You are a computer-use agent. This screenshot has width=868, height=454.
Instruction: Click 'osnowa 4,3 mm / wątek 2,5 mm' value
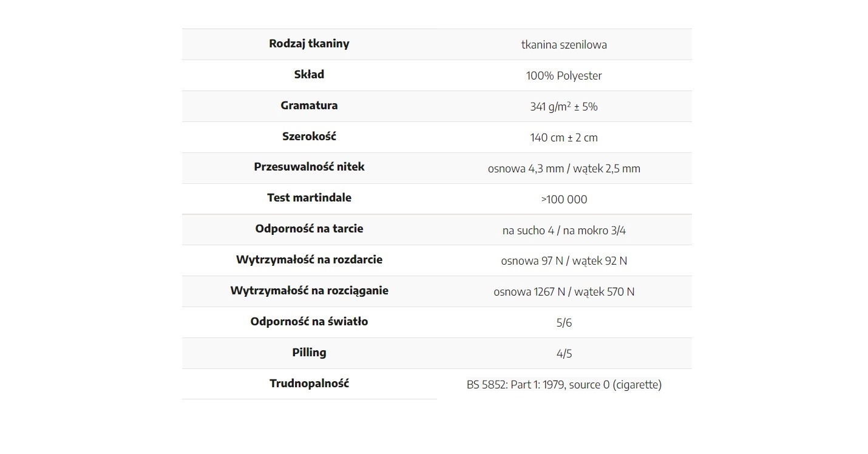(x=564, y=169)
